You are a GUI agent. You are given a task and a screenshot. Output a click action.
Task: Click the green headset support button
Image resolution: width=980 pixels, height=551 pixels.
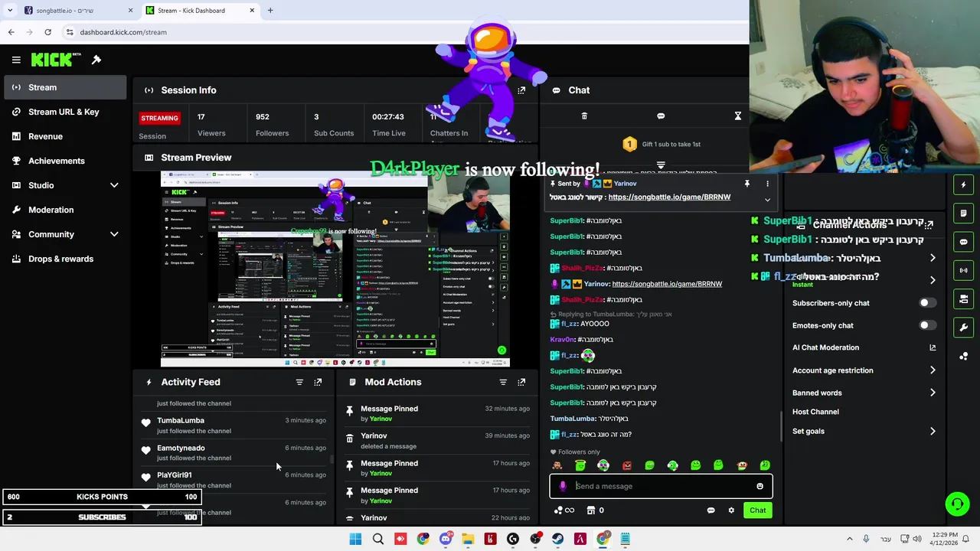pos(957,504)
